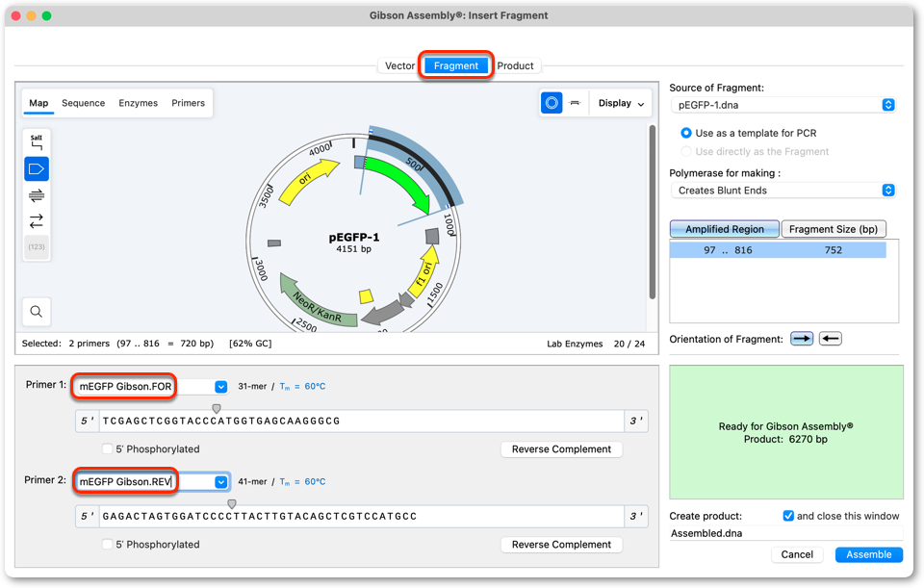Open the magnifier search tool
This screenshot has width=924, height=588.
tap(37, 312)
